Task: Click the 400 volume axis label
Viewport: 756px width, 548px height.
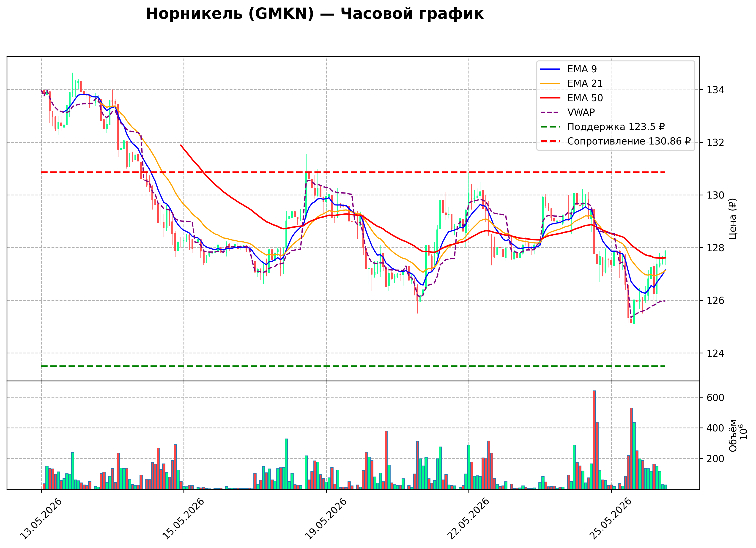Action: [715, 428]
